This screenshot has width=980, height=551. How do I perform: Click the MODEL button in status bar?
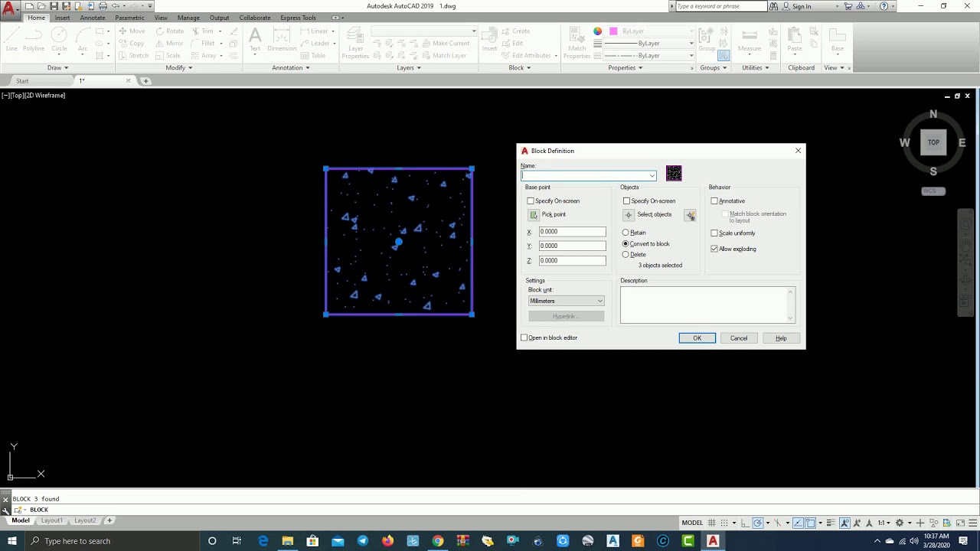pyautogui.click(x=692, y=523)
